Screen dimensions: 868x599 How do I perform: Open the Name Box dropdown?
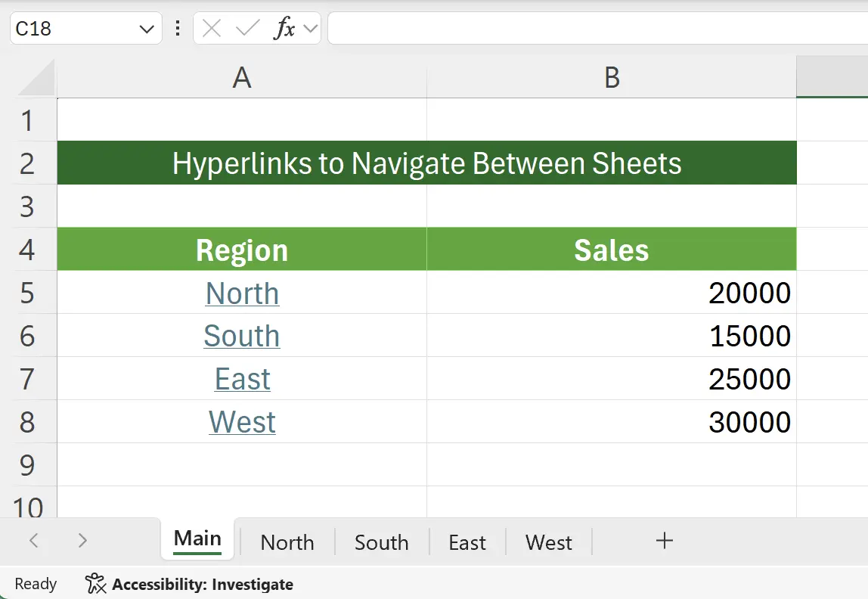click(x=147, y=28)
